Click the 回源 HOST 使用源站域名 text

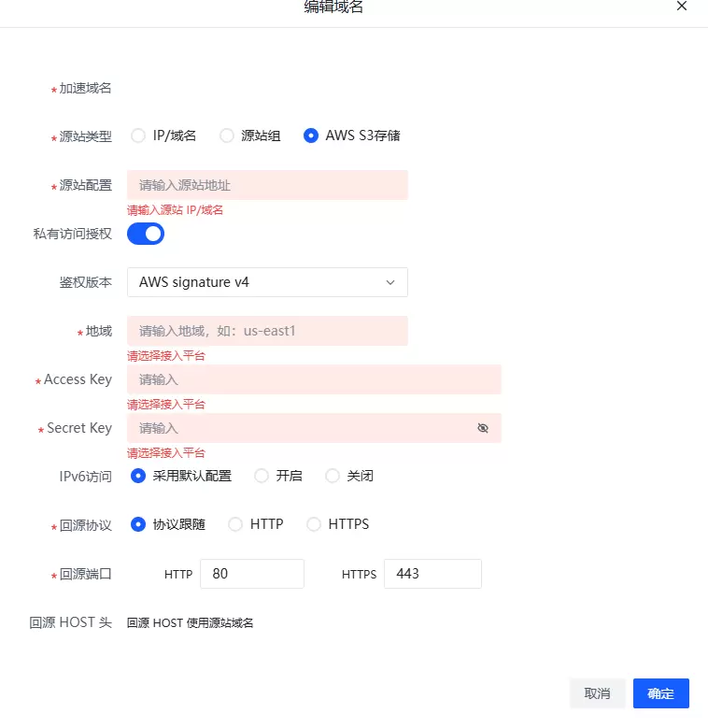point(191,623)
